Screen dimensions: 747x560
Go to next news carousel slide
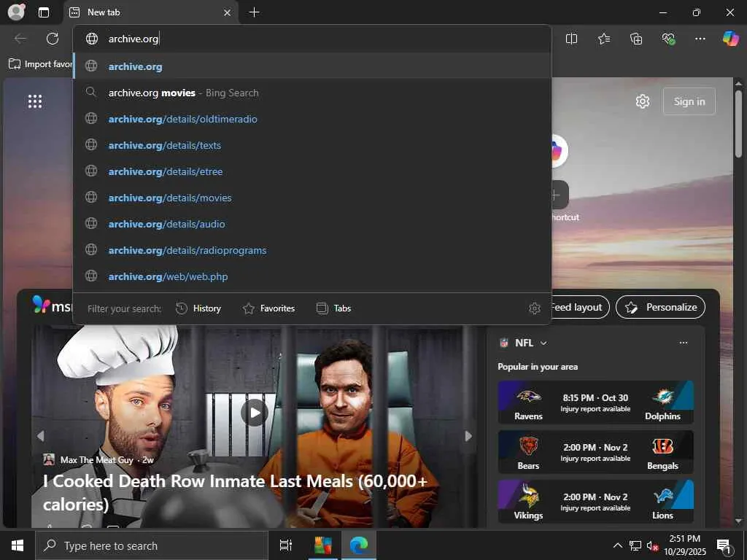pyautogui.click(x=468, y=436)
